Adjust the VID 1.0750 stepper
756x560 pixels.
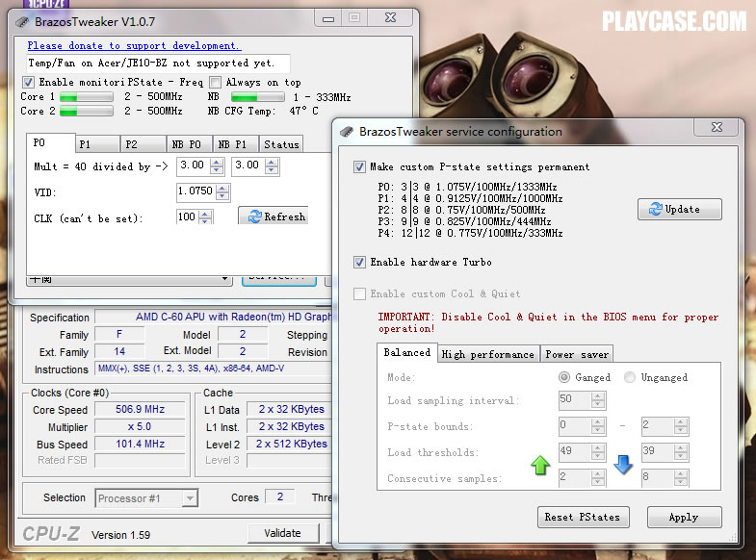click(x=222, y=192)
